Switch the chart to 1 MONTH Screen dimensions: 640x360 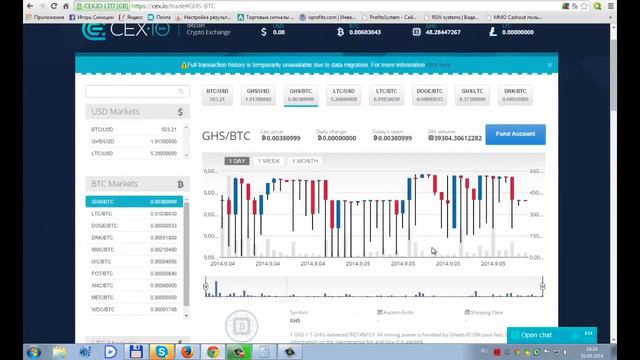(x=305, y=161)
